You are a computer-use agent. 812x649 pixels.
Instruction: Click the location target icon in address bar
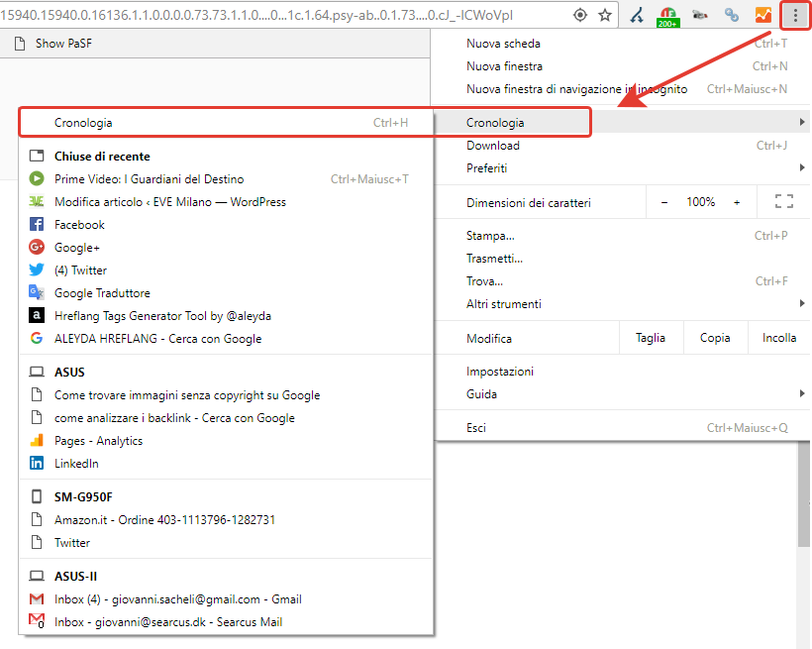[580, 15]
